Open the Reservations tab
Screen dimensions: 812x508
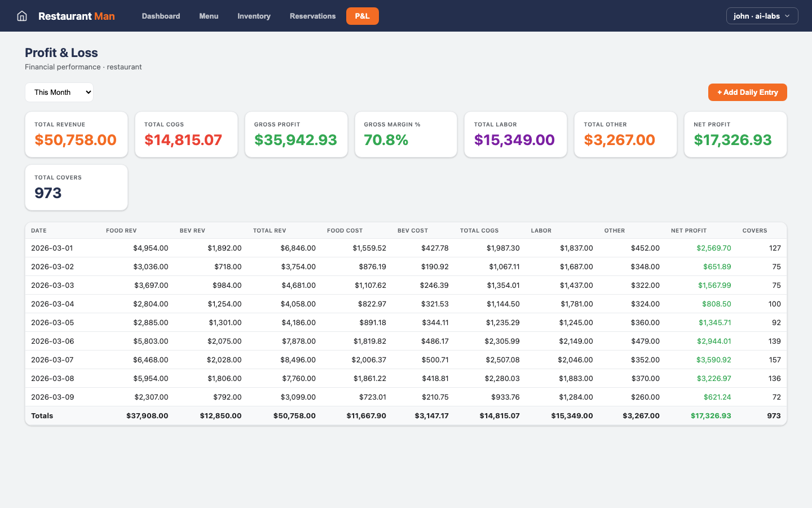(x=312, y=16)
